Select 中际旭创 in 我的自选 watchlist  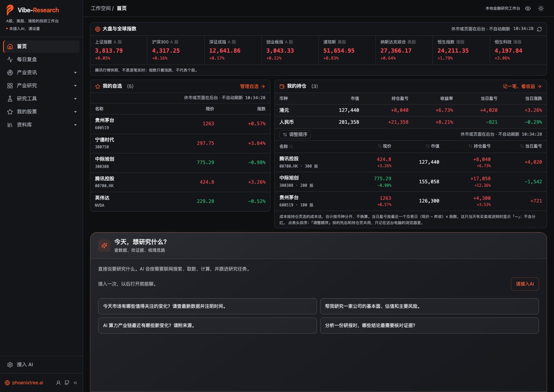click(180, 163)
